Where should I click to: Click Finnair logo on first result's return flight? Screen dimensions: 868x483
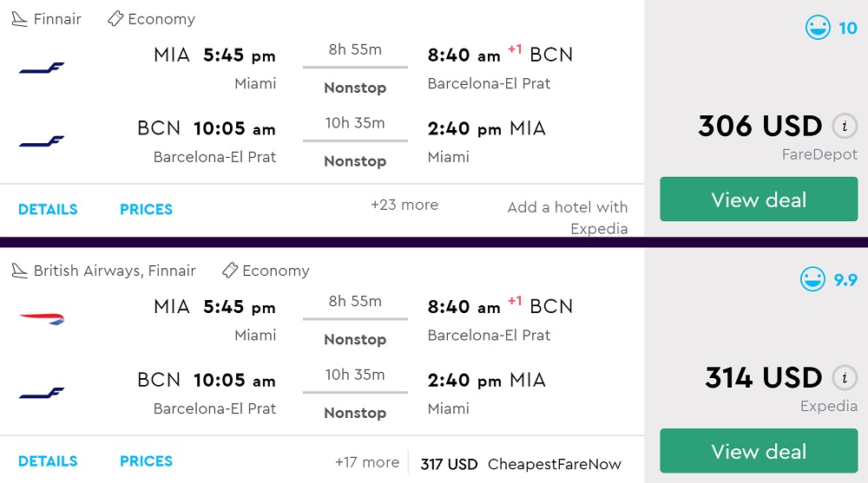42,141
